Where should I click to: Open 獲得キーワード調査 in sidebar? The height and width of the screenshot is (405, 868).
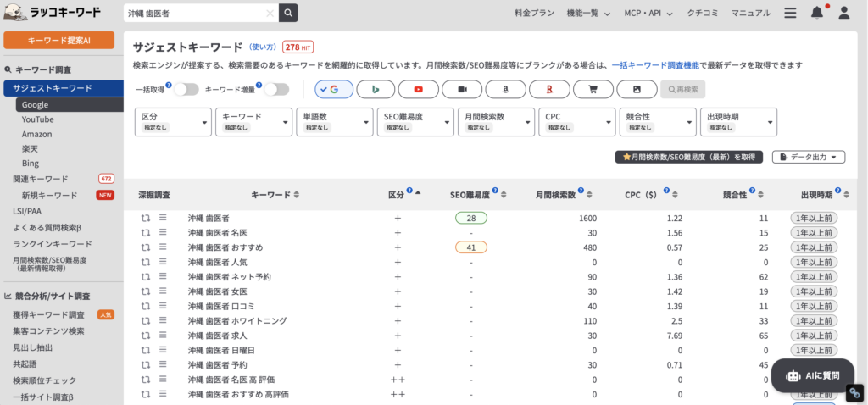click(x=48, y=315)
